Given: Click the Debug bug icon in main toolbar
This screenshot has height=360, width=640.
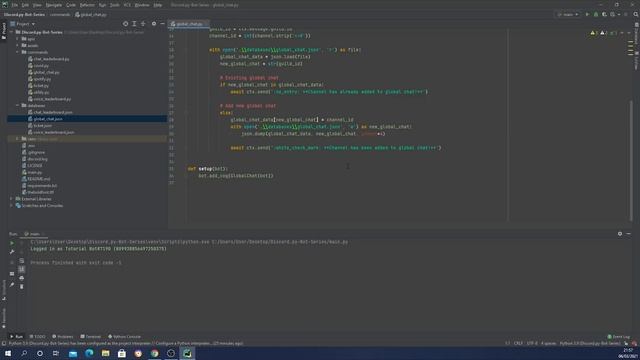Looking at the screenshot, I should [x=596, y=14].
